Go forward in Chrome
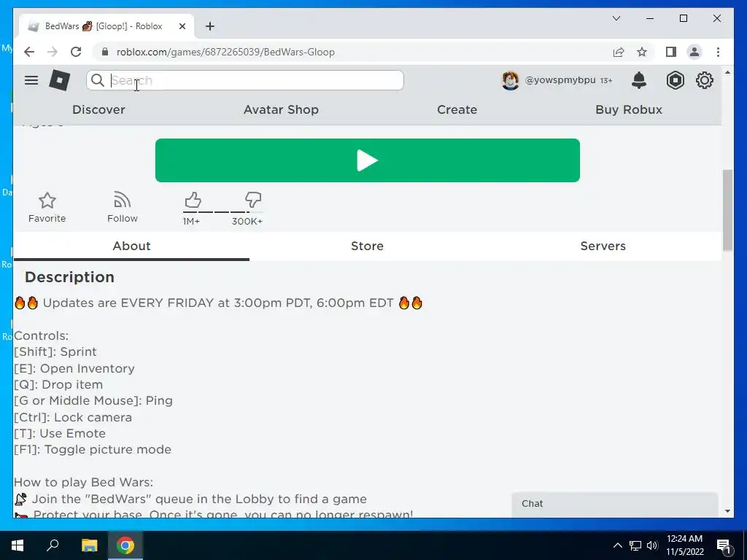 click(53, 52)
